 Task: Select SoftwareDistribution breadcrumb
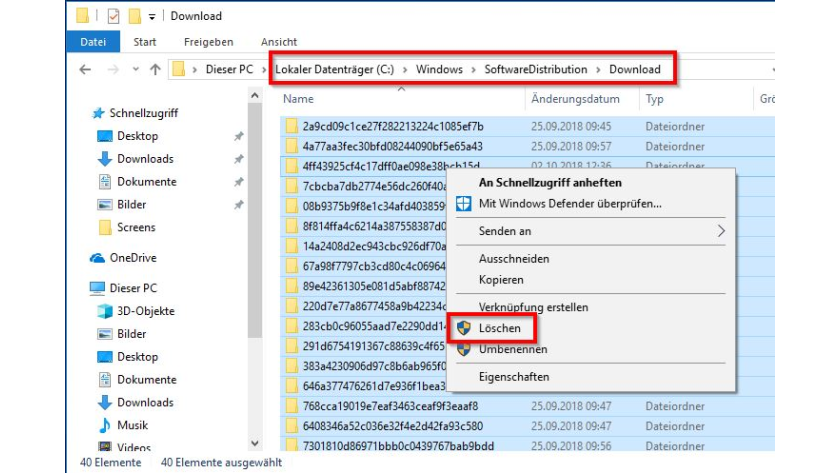[536, 69]
